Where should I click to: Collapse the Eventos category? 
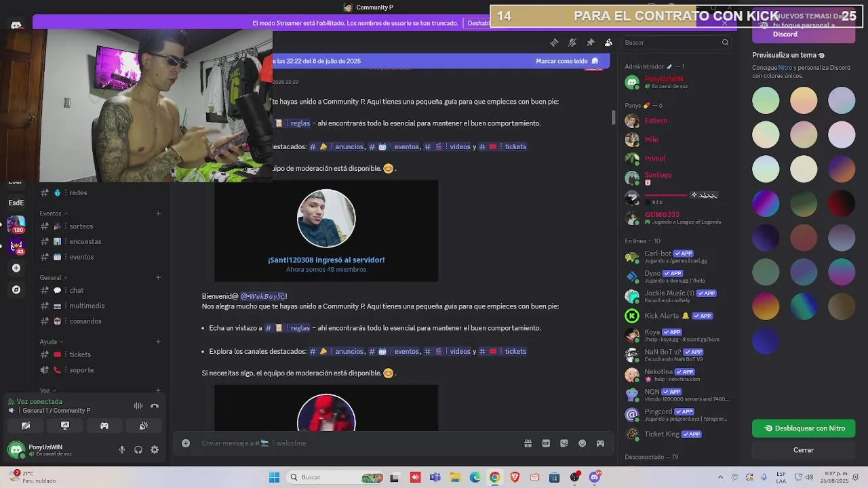pyautogui.click(x=54, y=213)
